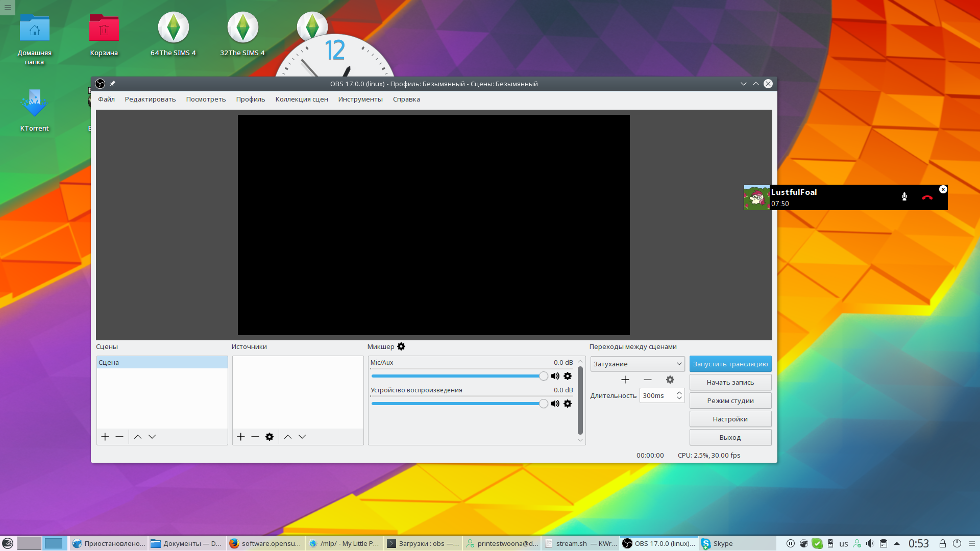Remove scene transition with minus
980x551 pixels.
click(648, 380)
